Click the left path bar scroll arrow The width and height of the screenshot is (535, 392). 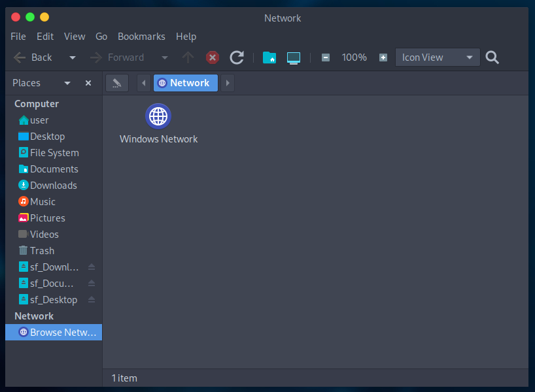pos(144,83)
